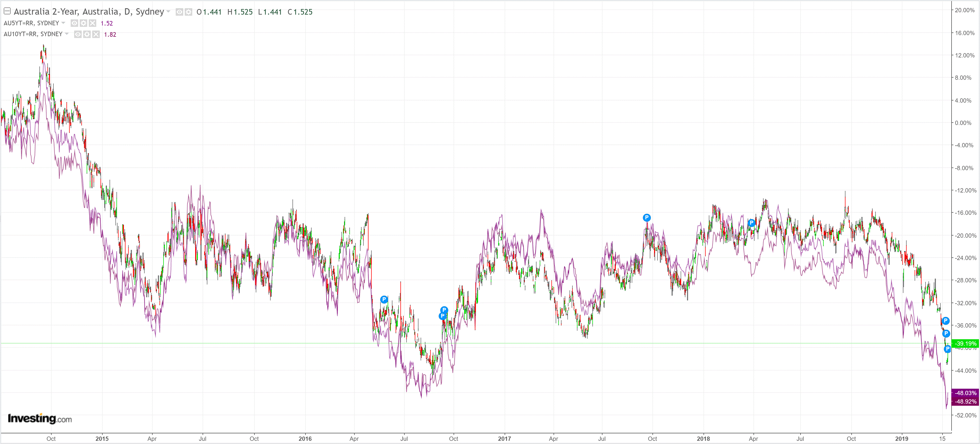Image resolution: width=980 pixels, height=444 pixels.
Task: Hide the AU10YT=RR series with eye icon
Action: point(78,34)
